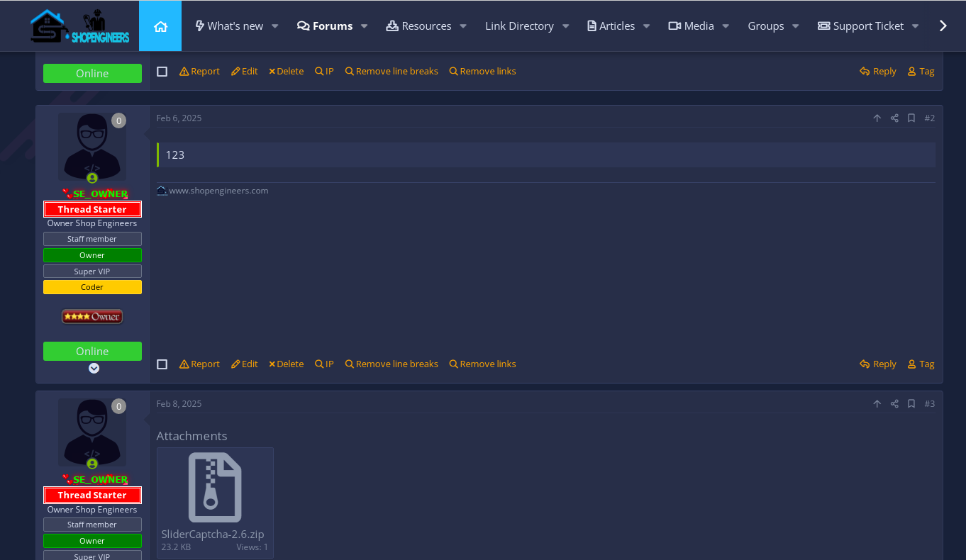Viewport: 966px width, 560px height.
Task: Open the Support Ticket menu
Action: pos(861,26)
